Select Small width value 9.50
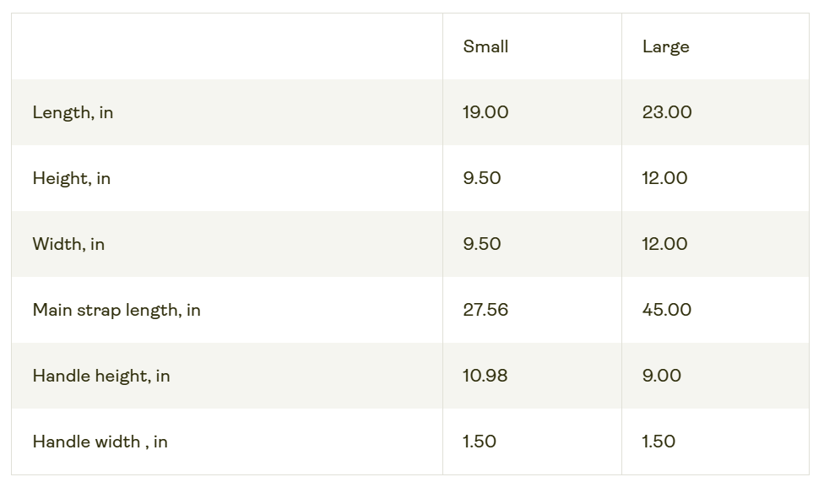The height and width of the screenshot is (504, 824). pos(482,244)
